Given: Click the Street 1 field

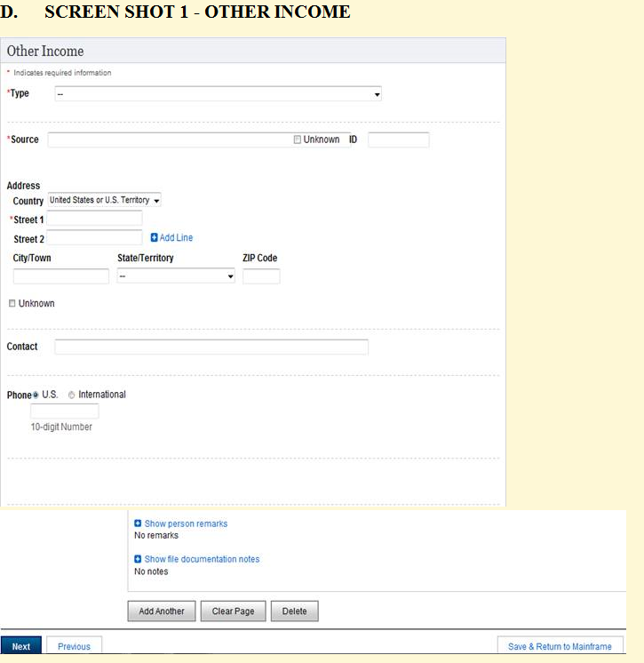Looking at the screenshot, I should tap(94, 219).
